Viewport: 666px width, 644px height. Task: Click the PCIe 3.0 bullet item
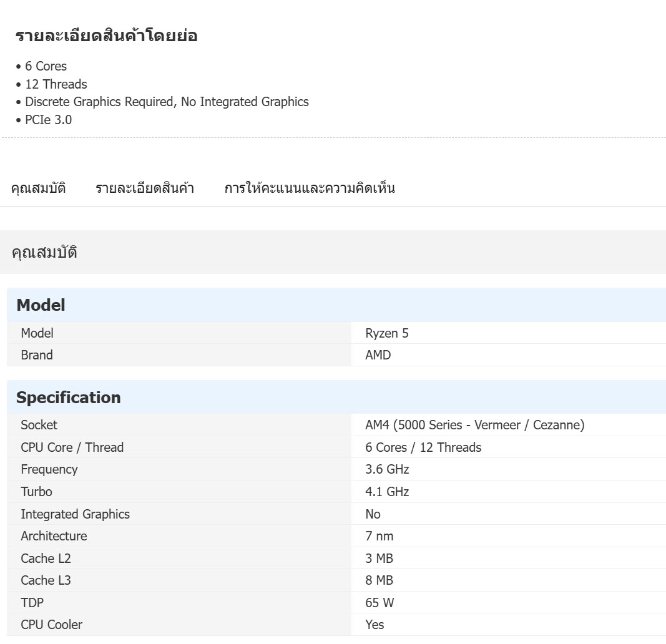click(48, 120)
